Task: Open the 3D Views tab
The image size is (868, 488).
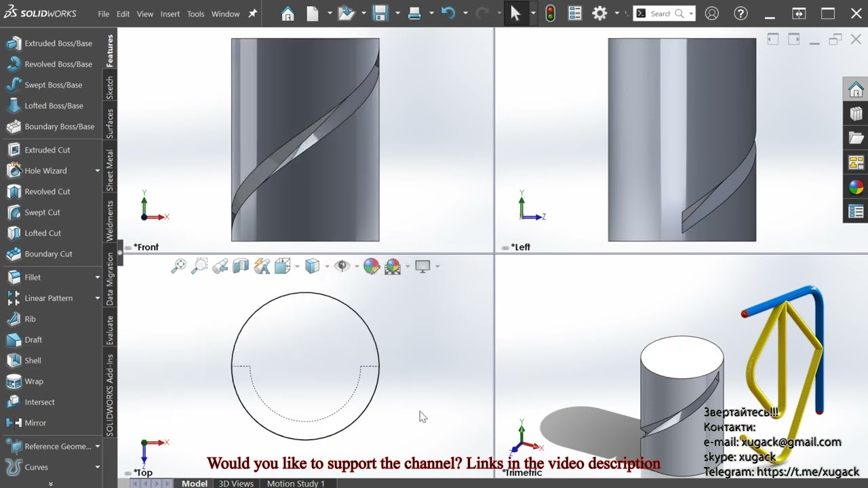Action: click(x=236, y=483)
